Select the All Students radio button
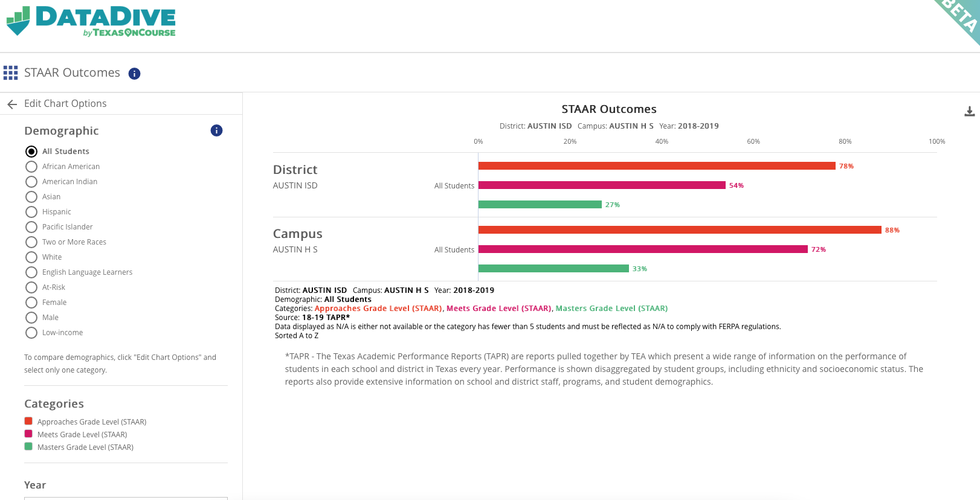This screenshot has width=980, height=500. [31, 152]
